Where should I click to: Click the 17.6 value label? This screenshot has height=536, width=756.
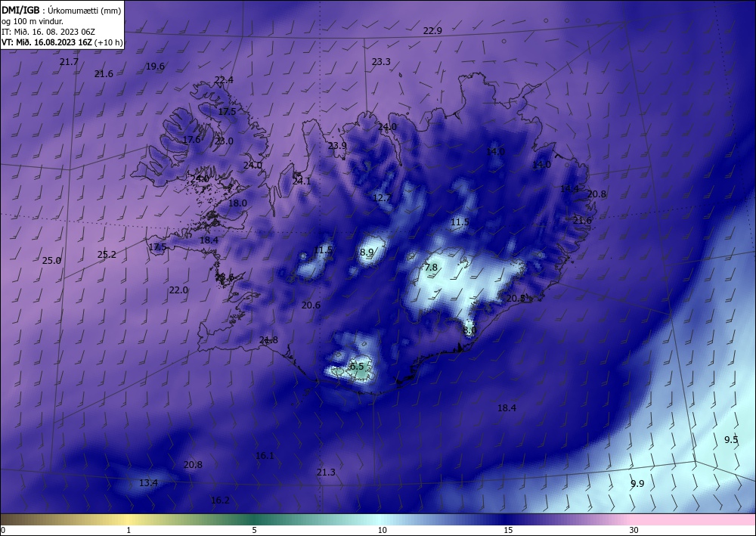(x=191, y=140)
